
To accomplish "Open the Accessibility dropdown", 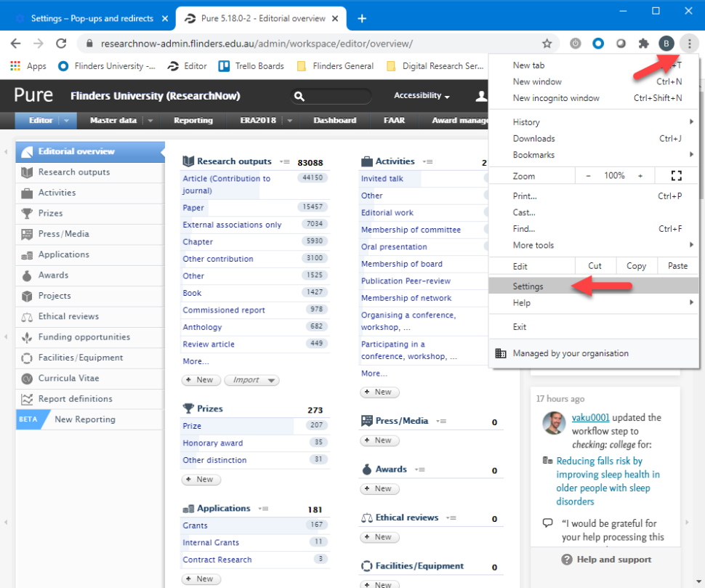I will 422,95.
